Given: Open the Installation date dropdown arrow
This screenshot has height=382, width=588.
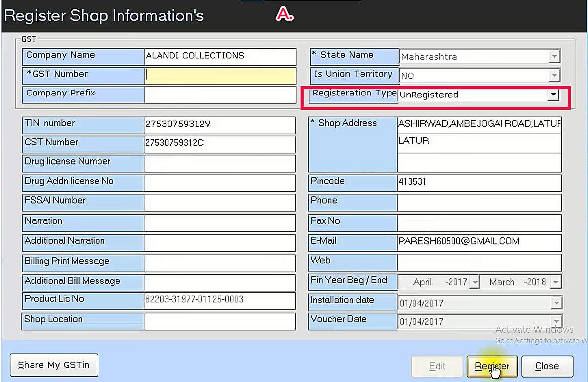Looking at the screenshot, I should click(x=556, y=303).
